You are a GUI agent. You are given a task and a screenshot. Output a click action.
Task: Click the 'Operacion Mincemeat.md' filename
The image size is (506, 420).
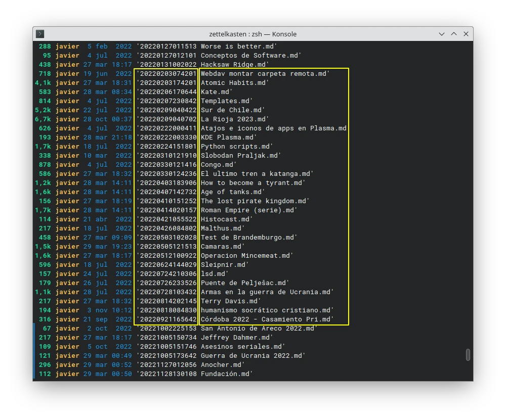247,256
